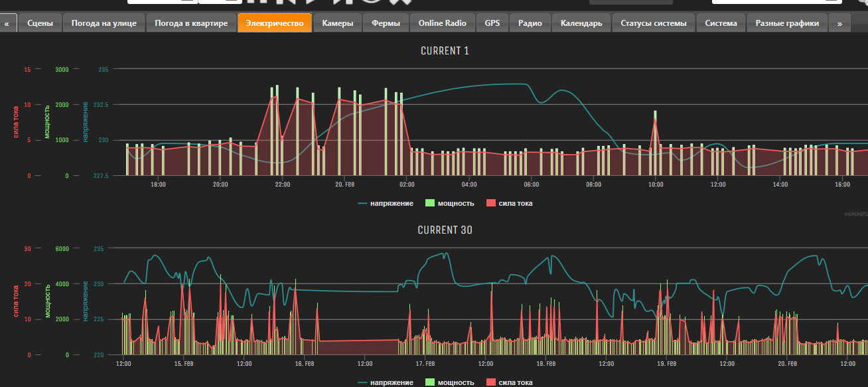Toggle напряжение series in Current 30 legend
The image size is (868, 387).
392,382
